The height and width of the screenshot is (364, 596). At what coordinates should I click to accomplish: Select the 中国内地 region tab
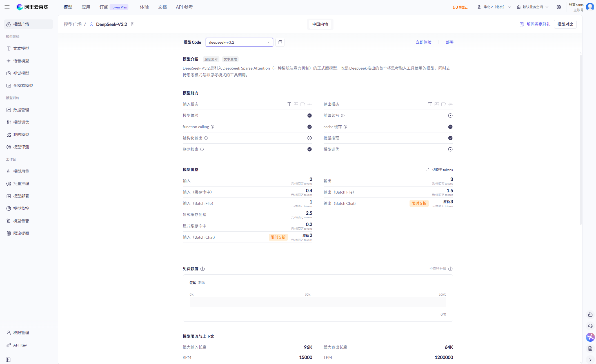pyautogui.click(x=320, y=24)
